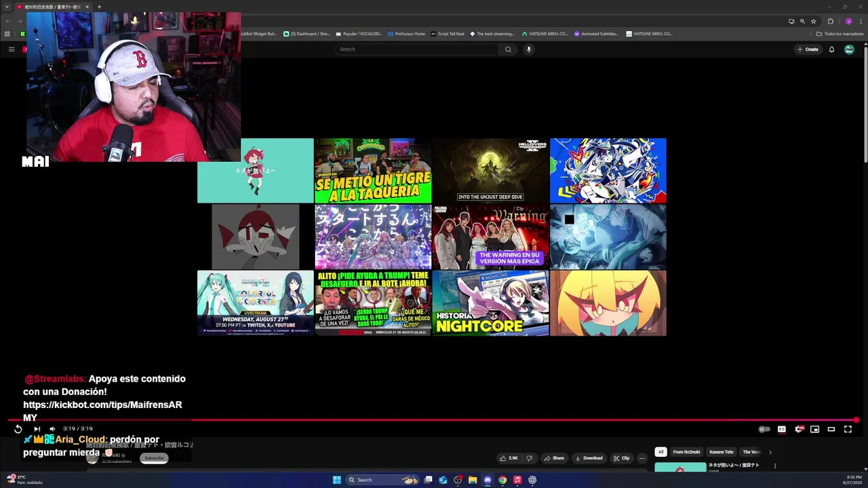868x488 pixels.
Task: Open Se metió un tigre a la taquería video
Action: pyautogui.click(x=373, y=171)
